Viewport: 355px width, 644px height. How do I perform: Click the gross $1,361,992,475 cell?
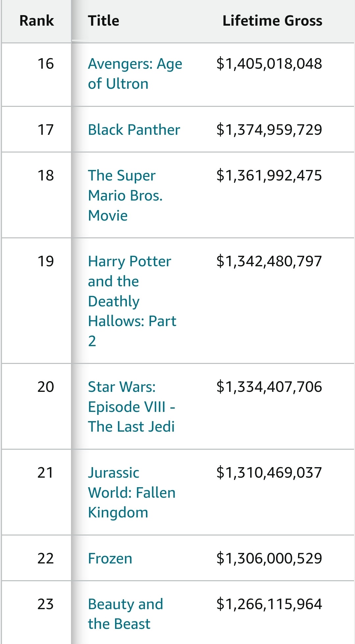(x=269, y=176)
